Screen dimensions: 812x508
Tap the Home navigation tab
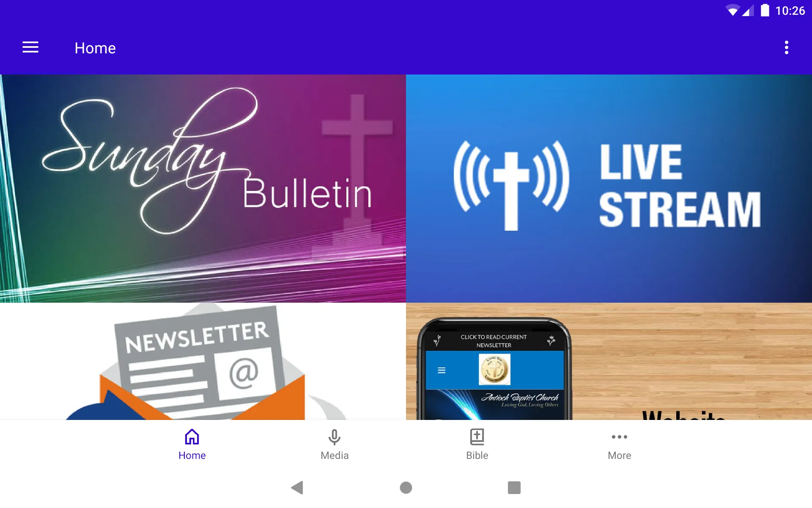[192, 444]
